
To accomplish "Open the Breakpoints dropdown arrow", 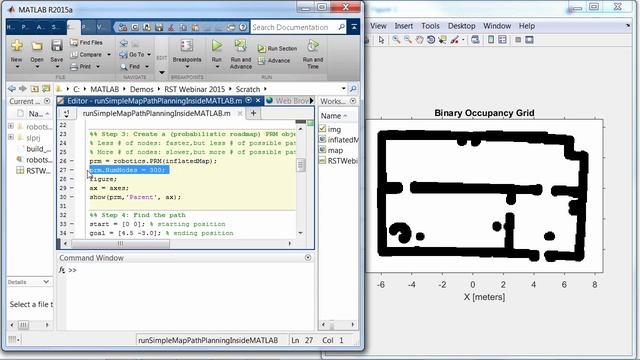I will (187, 67).
